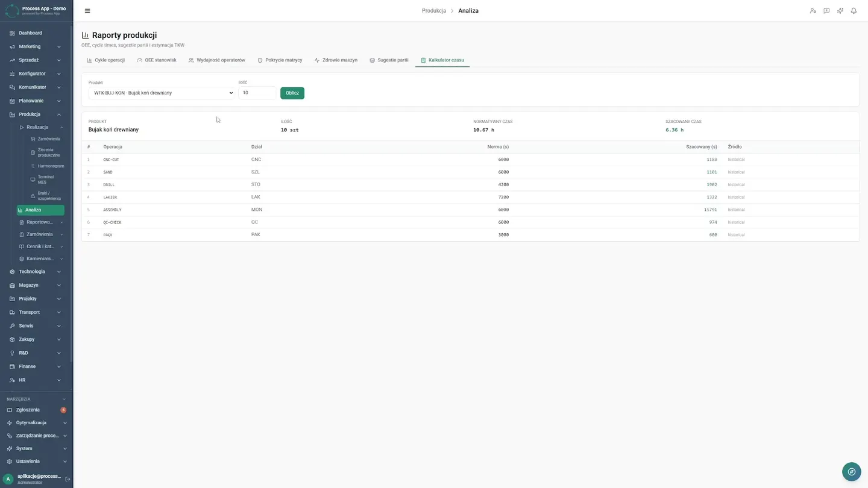Screen dimensions: 868x488
Task: Click the Norma (s) column header
Action: 498,147
